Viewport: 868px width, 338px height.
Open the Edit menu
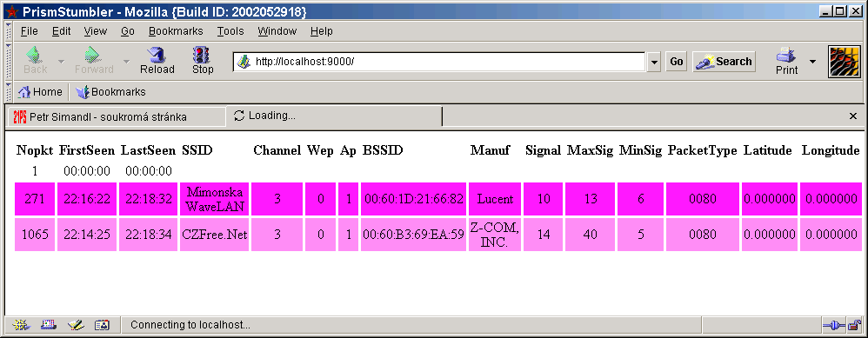61,31
